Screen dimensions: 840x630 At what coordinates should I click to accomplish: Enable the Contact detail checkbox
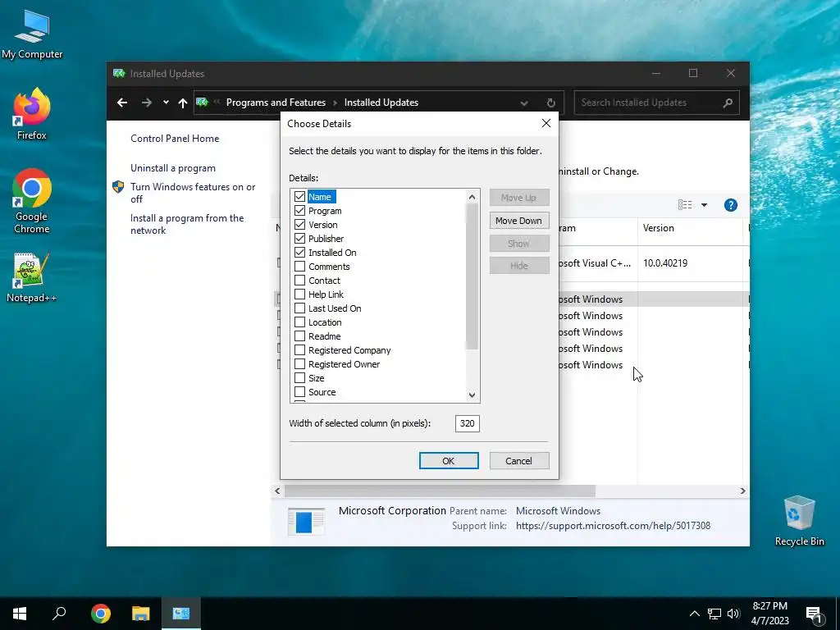(299, 281)
